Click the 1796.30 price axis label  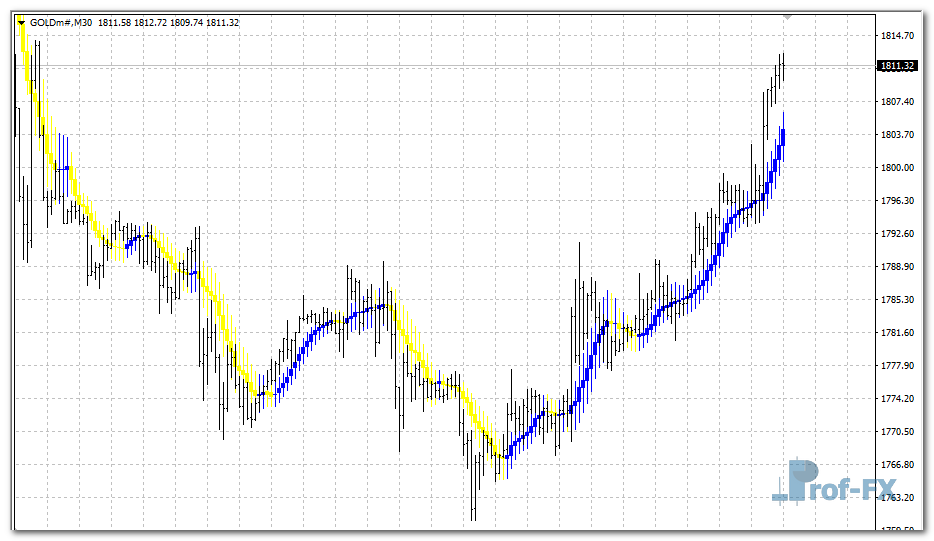(x=896, y=201)
